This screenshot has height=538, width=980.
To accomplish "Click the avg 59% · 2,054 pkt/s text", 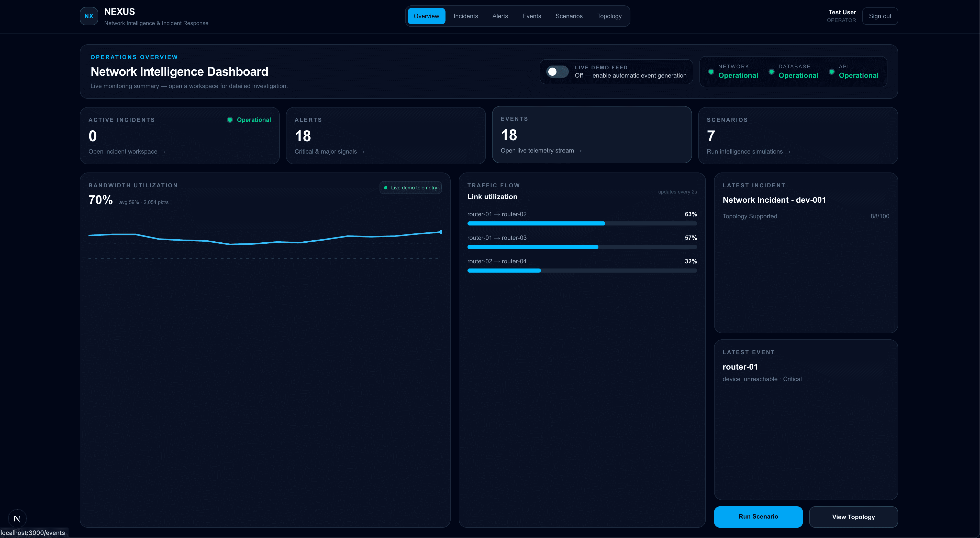I will coord(144,202).
